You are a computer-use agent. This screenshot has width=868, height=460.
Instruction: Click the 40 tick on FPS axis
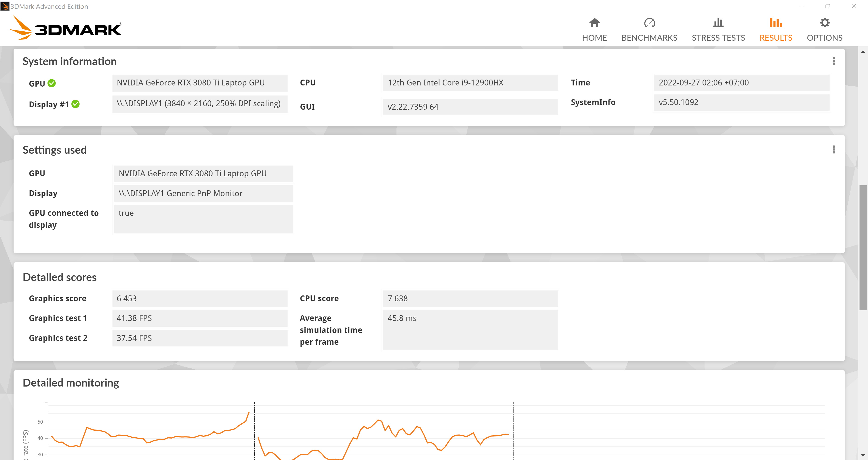click(x=40, y=438)
